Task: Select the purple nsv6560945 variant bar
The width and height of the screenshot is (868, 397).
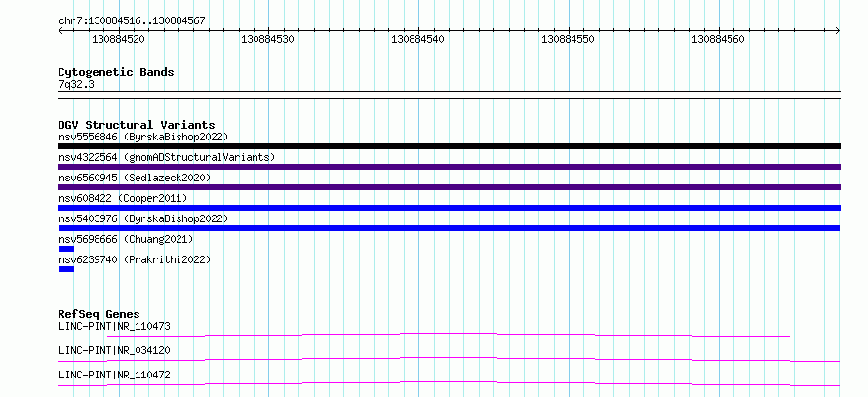Action: 449,187
